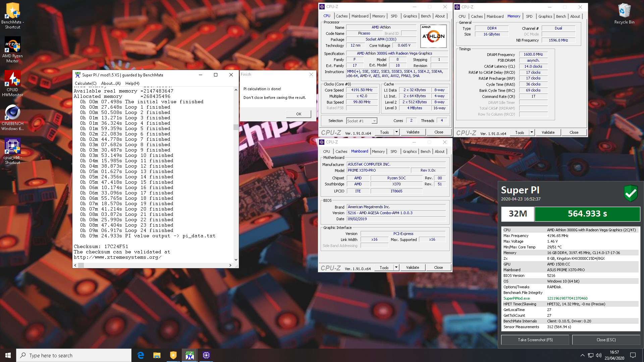This screenshot has height=362, width=644.
Task: Expand Tools dropdown arrow in CPU-Z Mainboard window
Action: (396, 267)
